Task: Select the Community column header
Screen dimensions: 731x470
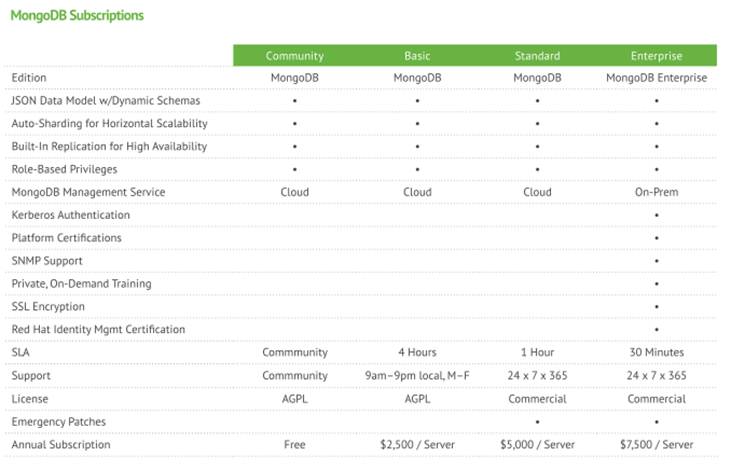Action: click(x=294, y=56)
